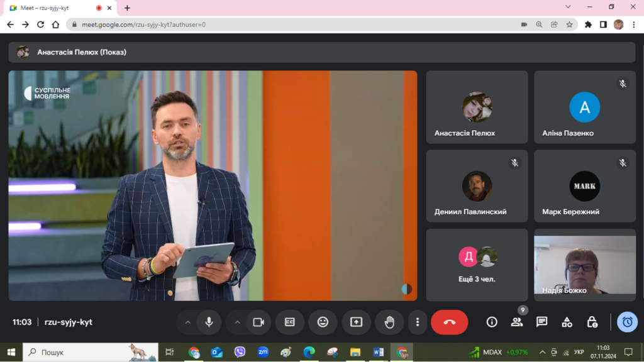Open Zoom from the taskbar

(x=263, y=352)
